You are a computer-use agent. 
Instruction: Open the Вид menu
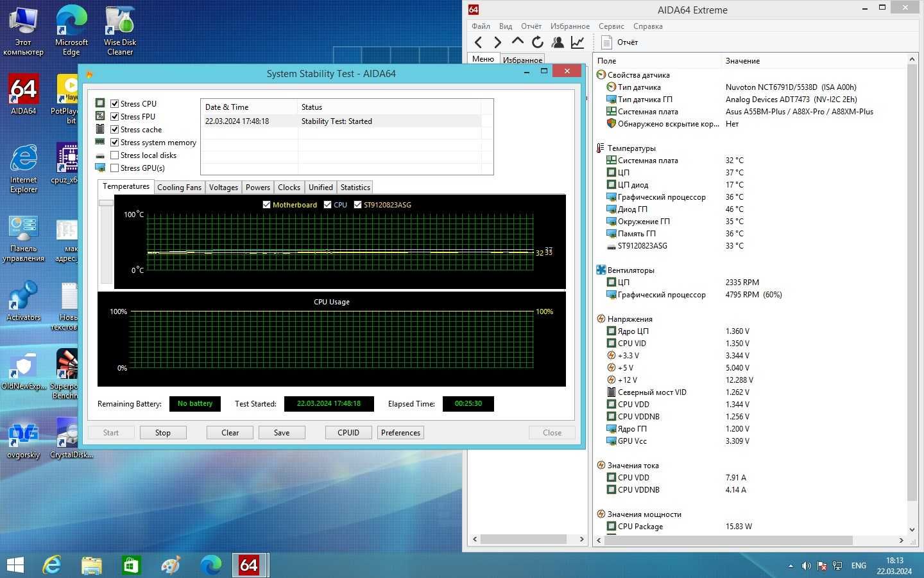coord(506,26)
